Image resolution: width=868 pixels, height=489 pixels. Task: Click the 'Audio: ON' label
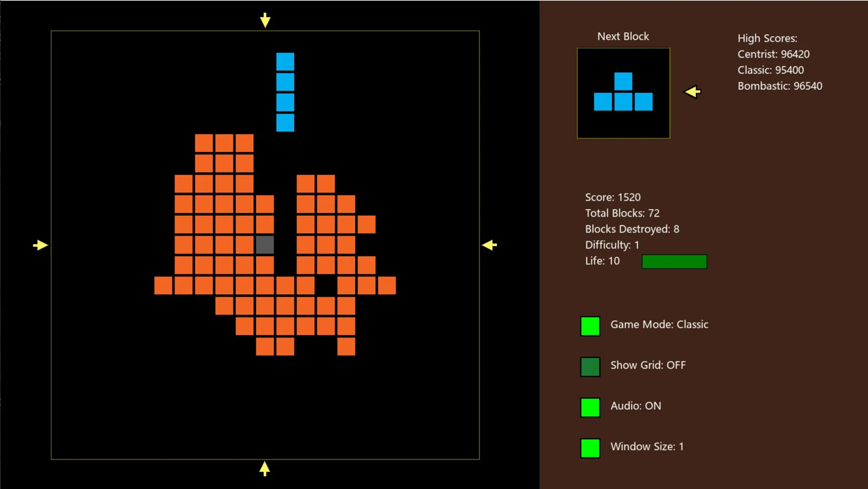pyautogui.click(x=635, y=406)
